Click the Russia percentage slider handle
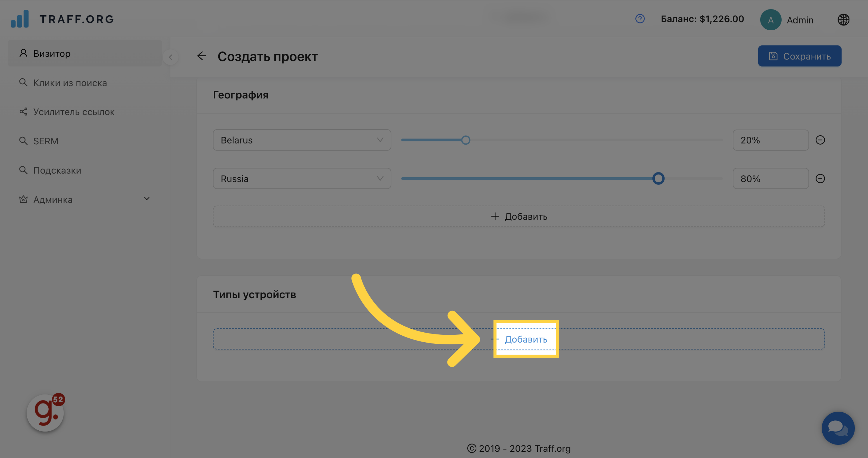868x458 pixels. (x=658, y=178)
